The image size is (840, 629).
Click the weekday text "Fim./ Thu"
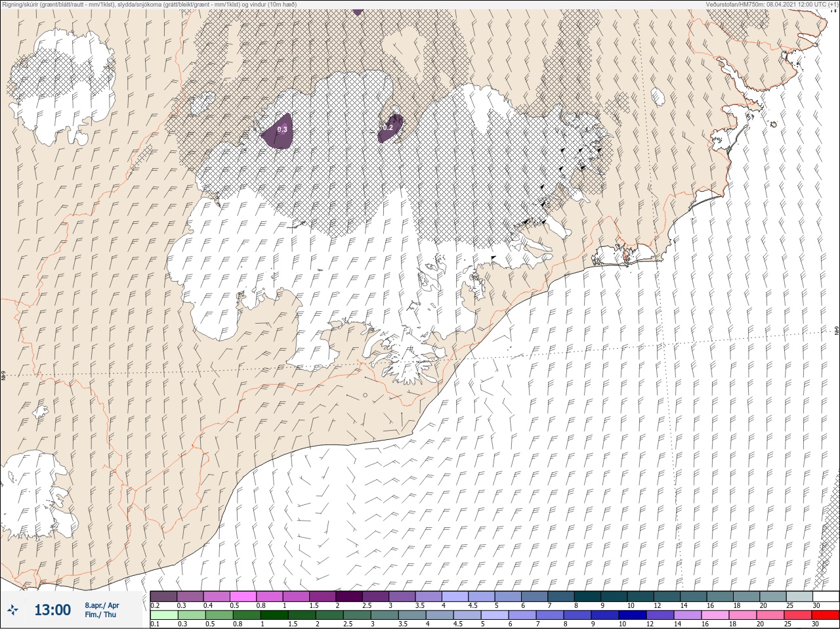pyautogui.click(x=100, y=615)
